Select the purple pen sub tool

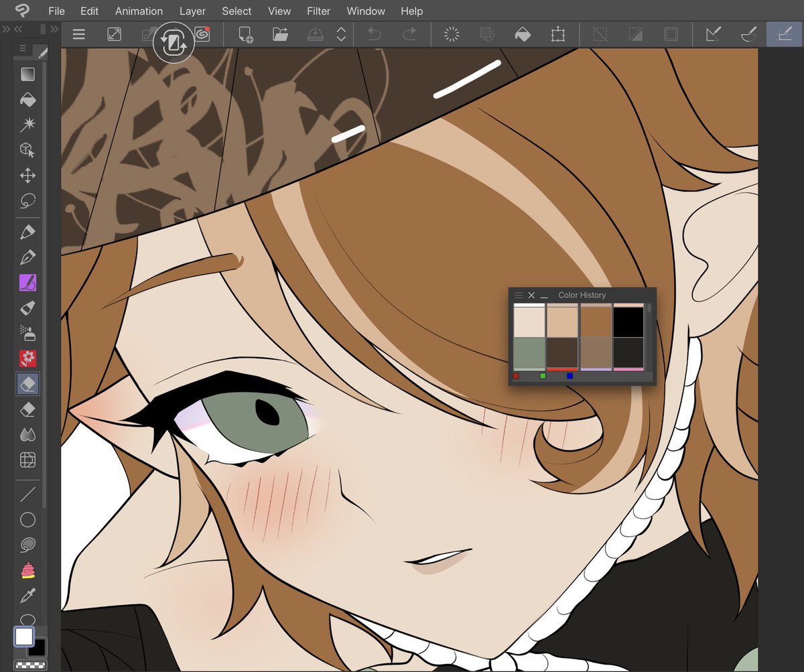pos(27,283)
